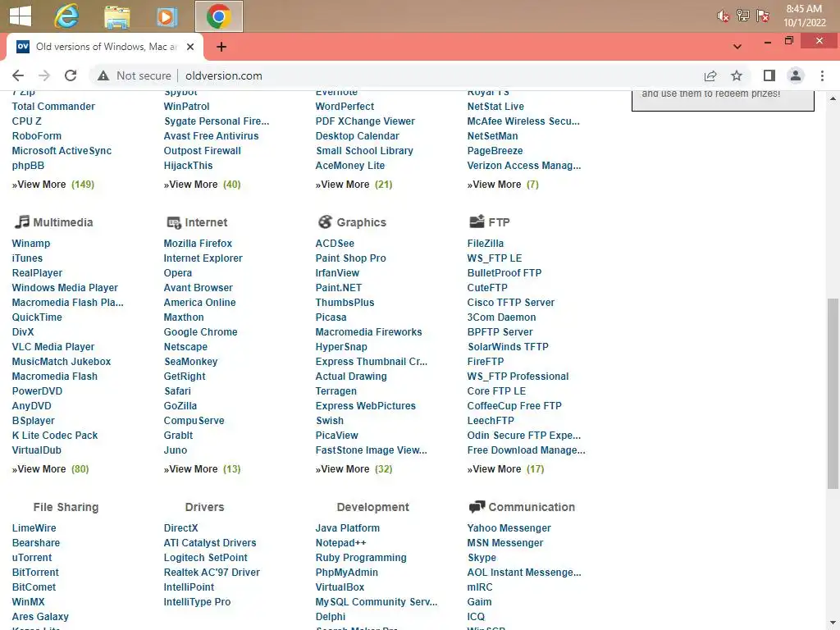Click the scrollbar up arrow
Screen dimensions: 840x630
[833, 98]
